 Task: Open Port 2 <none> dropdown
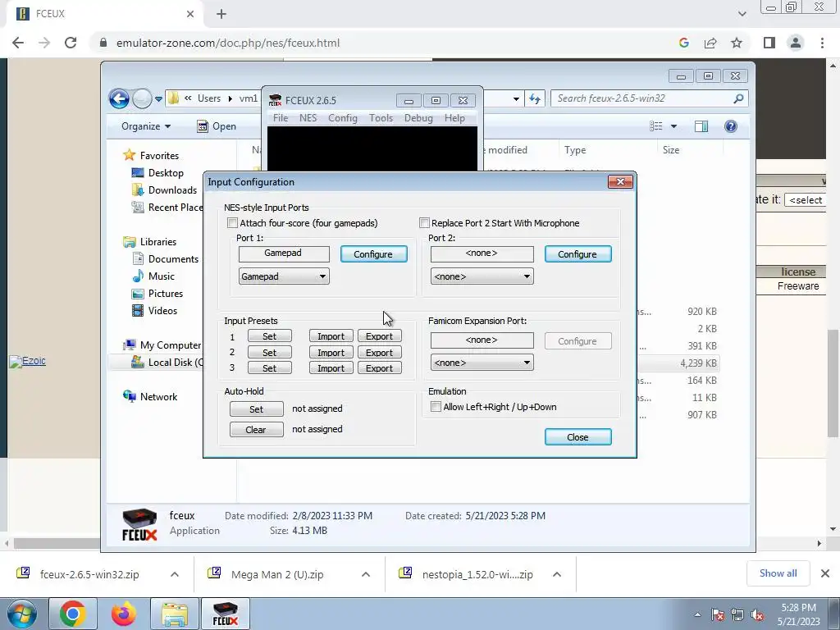[482, 276]
